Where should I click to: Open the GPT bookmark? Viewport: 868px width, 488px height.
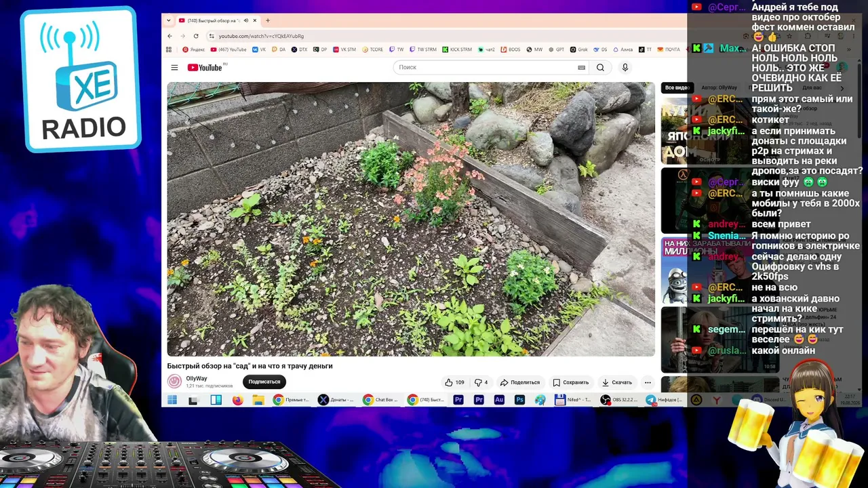[556, 49]
